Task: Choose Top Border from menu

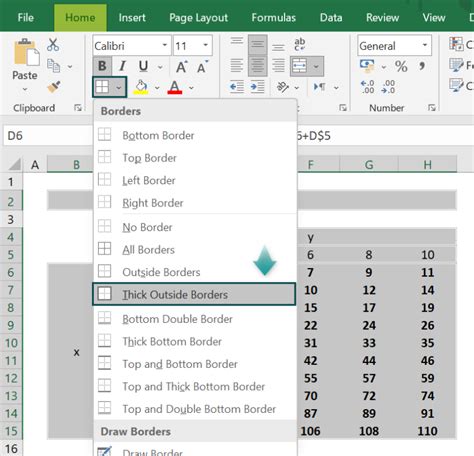Action: coord(194,158)
